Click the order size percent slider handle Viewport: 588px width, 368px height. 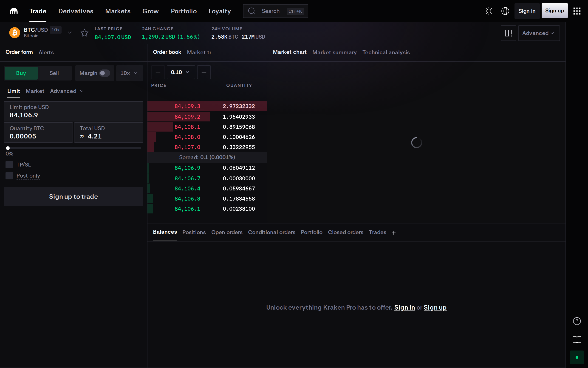pos(8,148)
